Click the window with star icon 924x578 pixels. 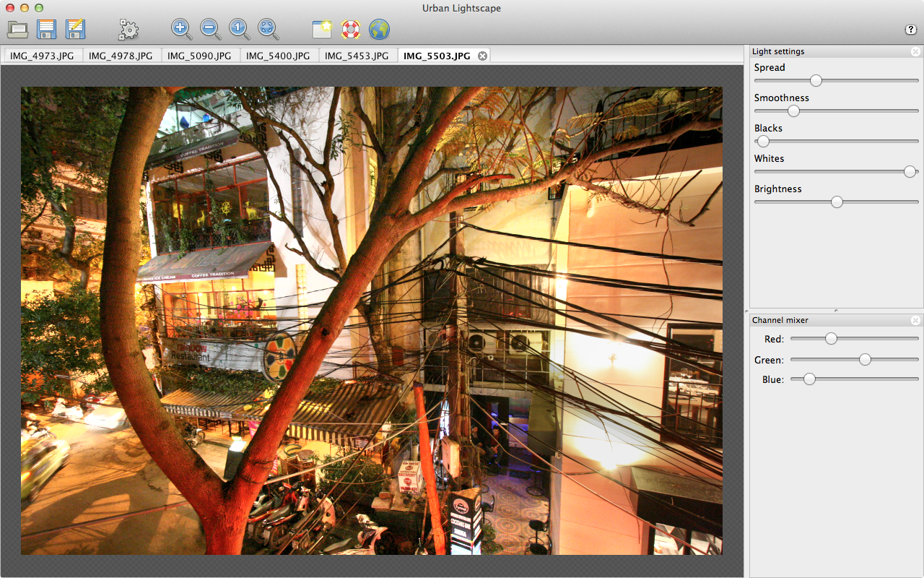pos(321,30)
